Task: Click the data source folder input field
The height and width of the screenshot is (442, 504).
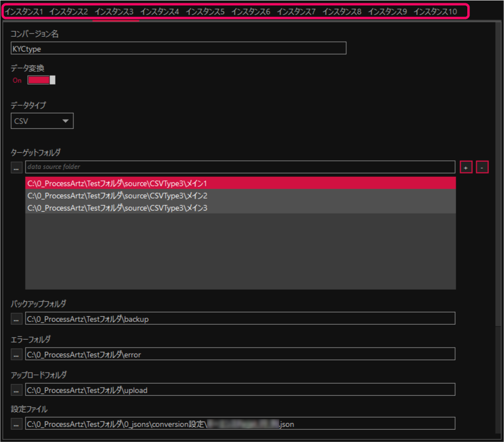Action: (240, 167)
